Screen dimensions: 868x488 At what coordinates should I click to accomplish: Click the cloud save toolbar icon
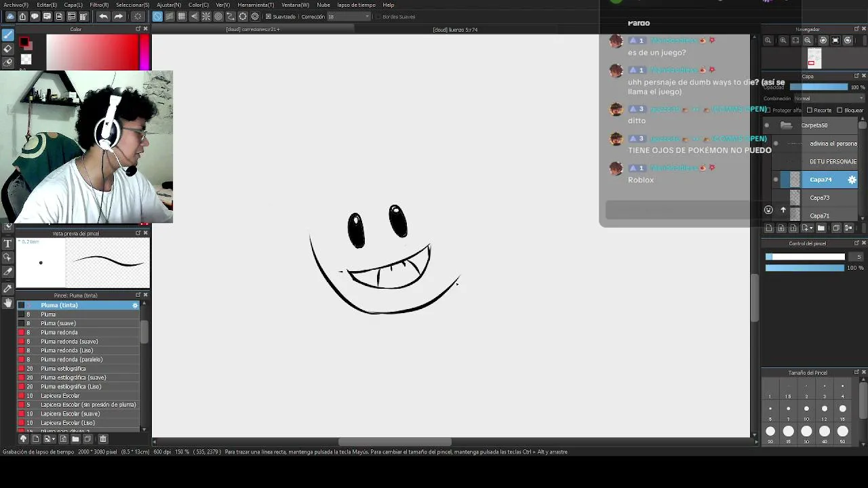pos(10,16)
